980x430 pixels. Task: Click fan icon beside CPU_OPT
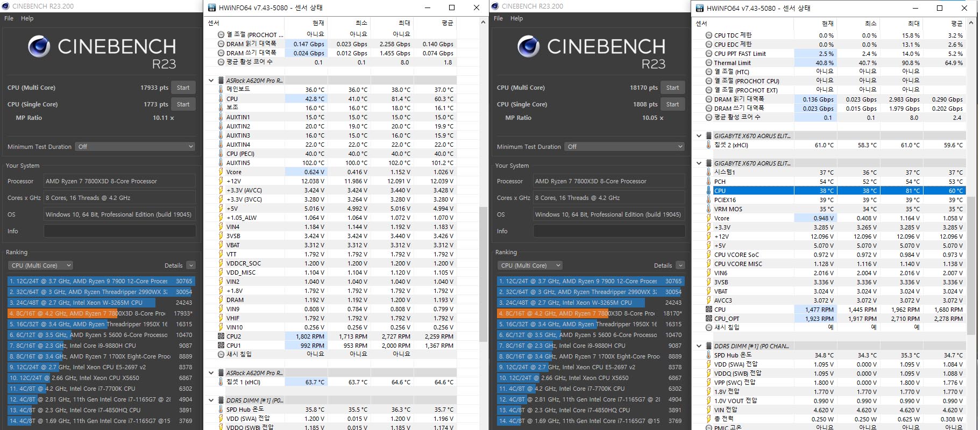click(x=709, y=318)
